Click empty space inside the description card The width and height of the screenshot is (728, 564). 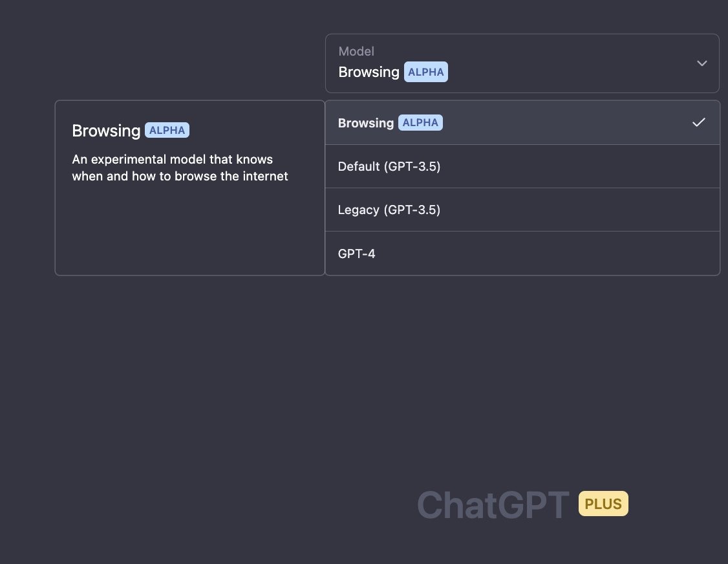click(189, 233)
